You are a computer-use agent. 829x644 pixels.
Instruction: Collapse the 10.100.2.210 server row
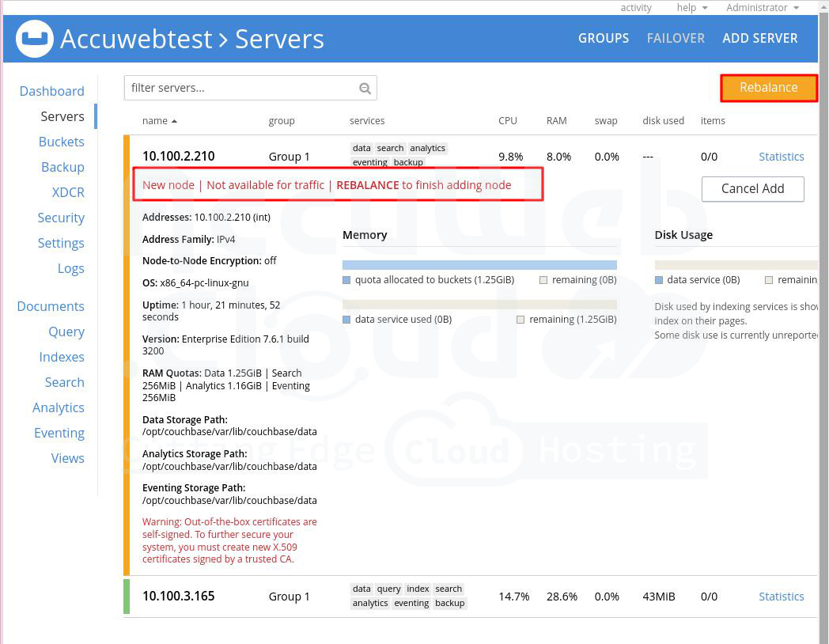point(179,156)
